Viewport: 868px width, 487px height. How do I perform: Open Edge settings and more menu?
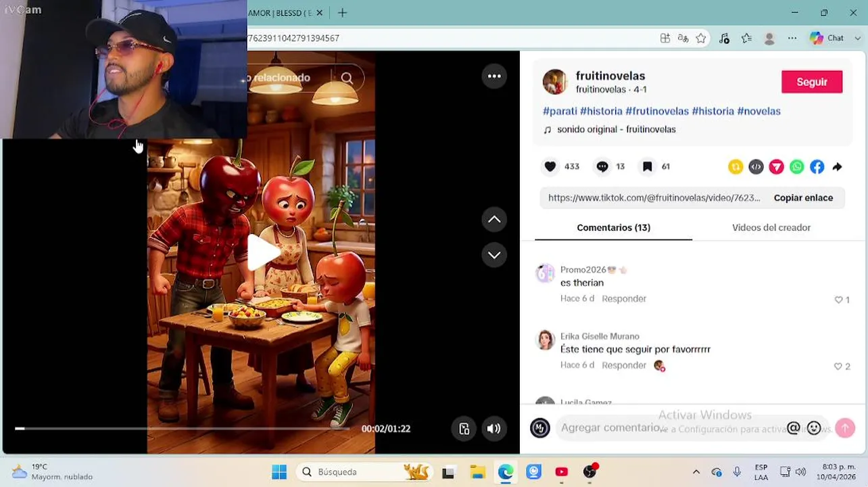click(792, 39)
